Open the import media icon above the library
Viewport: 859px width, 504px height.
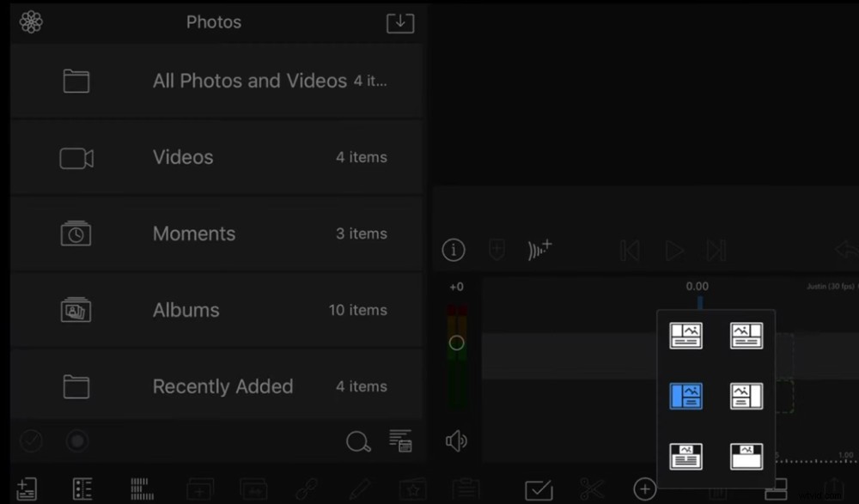(x=399, y=22)
